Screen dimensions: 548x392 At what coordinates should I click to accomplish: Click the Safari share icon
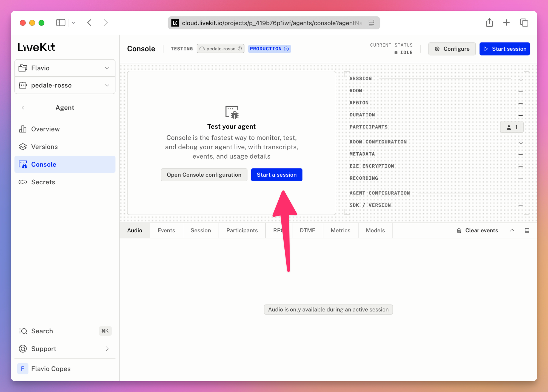tap(489, 22)
